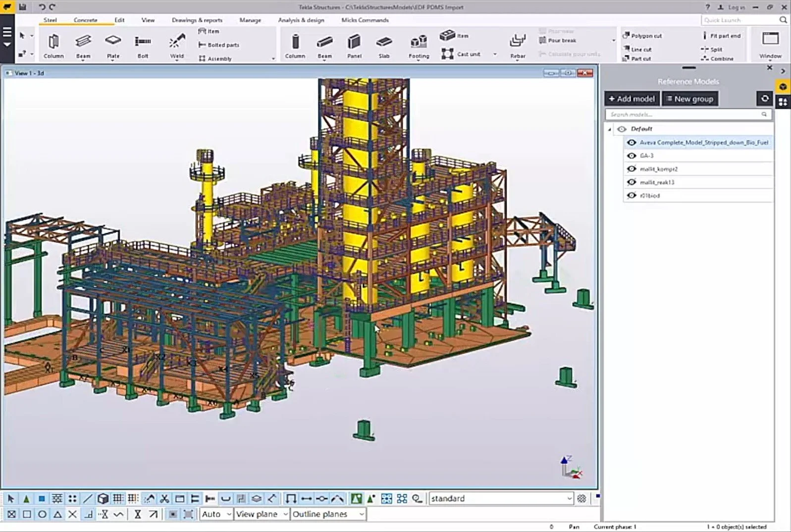Viewport: 791px width, 532px height.
Task: Select the Aveva Complete_Model_Stripped_down_Bio_Fuel row
Action: click(x=698, y=142)
